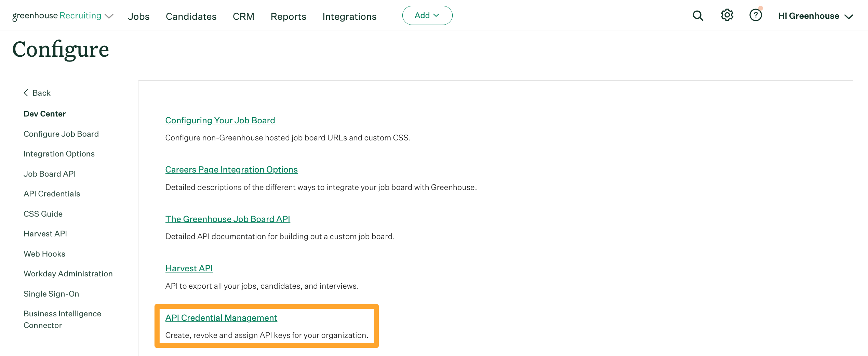
Task: Expand the Greenhouse Recruiting product switcher chevron
Action: point(109,16)
